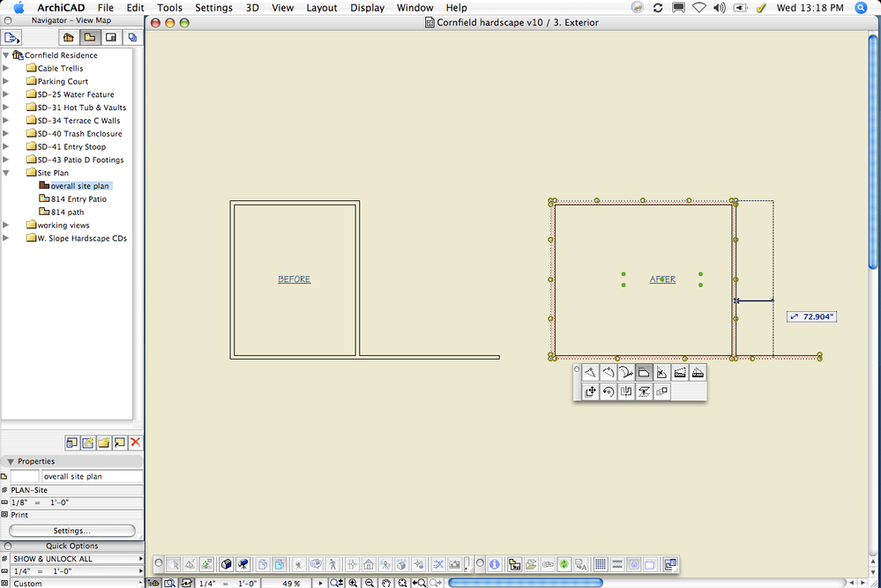The width and height of the screenshot is (881, 588).
Task: Toggle grid display icon in bottom toolbar
Action: [x=601, y=564]
